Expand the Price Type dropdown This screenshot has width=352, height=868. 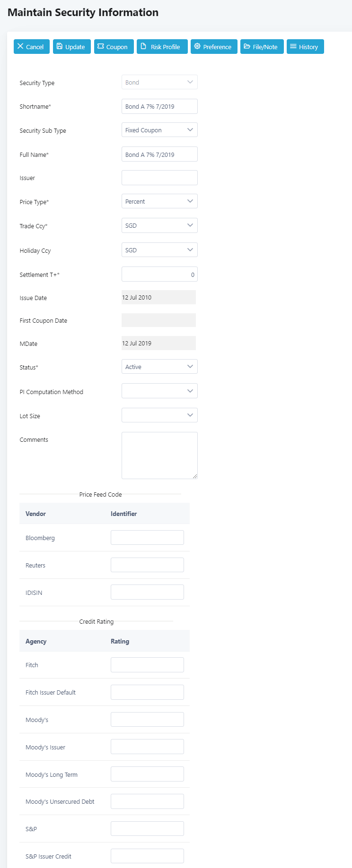point(159,201)
